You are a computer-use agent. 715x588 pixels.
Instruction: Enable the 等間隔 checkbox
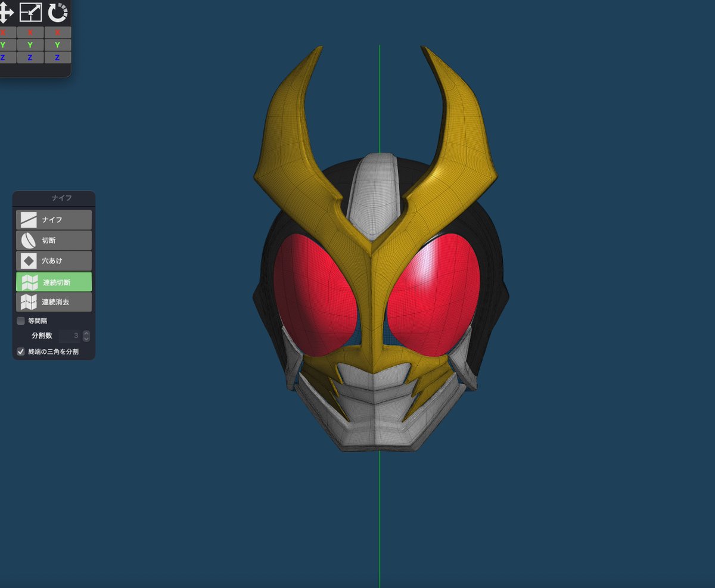point(21,321)
